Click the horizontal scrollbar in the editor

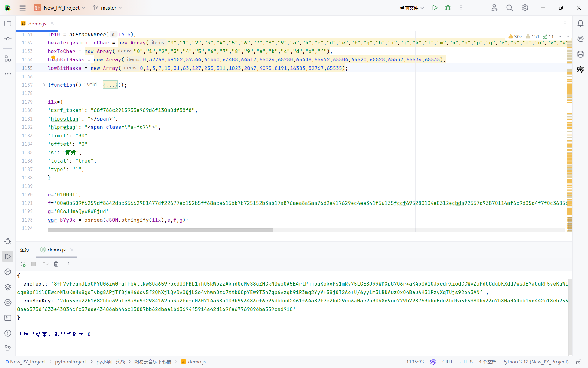[160, 230]
